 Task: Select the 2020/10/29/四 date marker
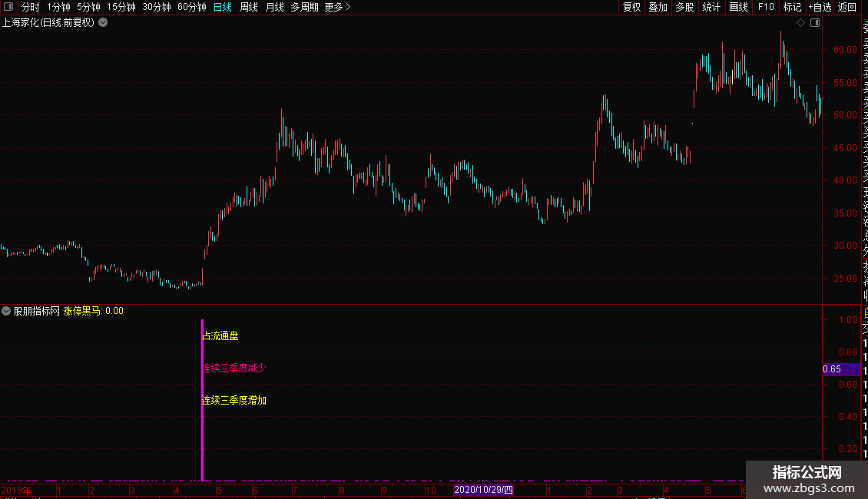483,490
